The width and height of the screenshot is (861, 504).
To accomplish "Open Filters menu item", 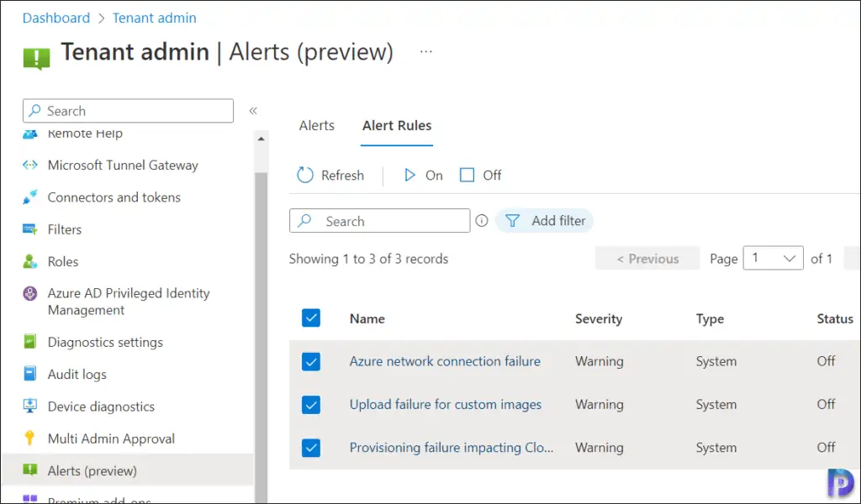I will tap(64, 229).
